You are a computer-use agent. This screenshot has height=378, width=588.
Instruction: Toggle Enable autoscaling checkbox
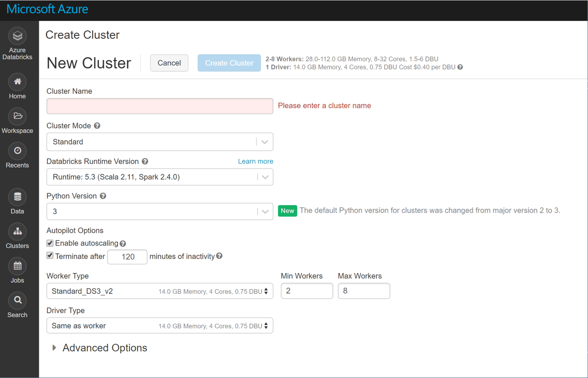[x=50, y=243]
